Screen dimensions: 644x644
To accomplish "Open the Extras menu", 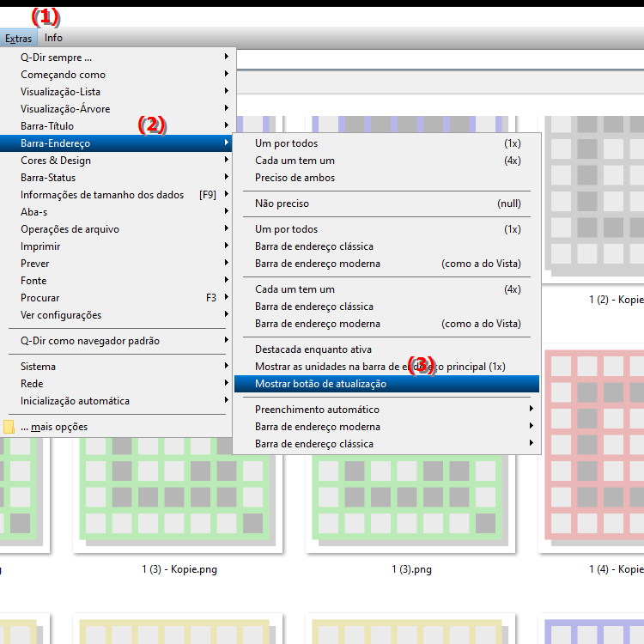I will click(19, 38).
